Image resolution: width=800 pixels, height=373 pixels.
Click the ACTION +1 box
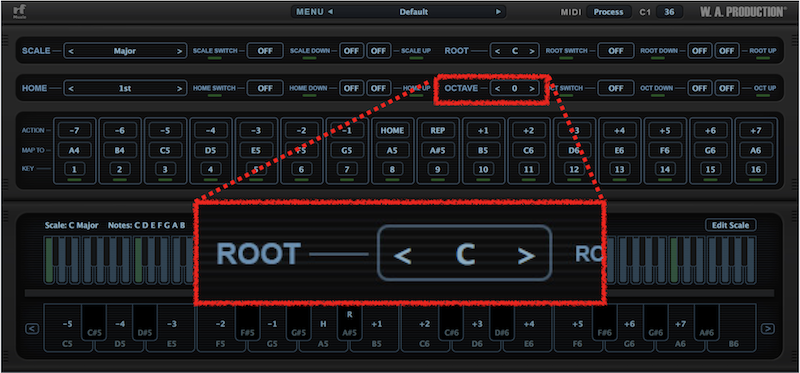[x=483, y=130]
